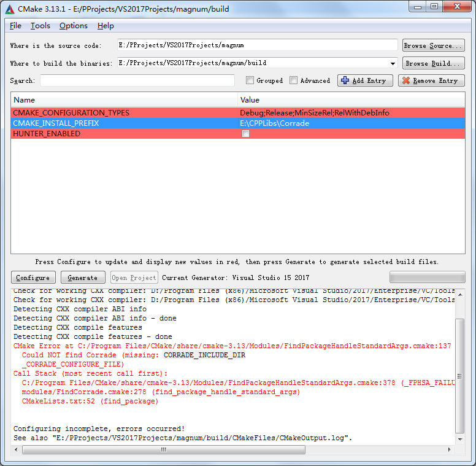Click the 'Current Generator: Visual Studio 15 2017' label
The width and height of the screenshot is (476, 466).
[236, 278]
